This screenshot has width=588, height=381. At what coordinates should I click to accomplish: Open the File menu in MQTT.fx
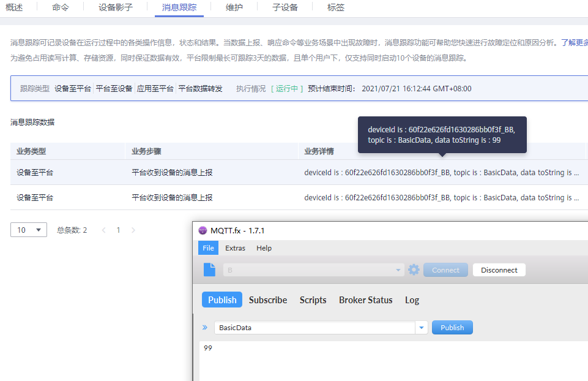(x=208, y=248)
